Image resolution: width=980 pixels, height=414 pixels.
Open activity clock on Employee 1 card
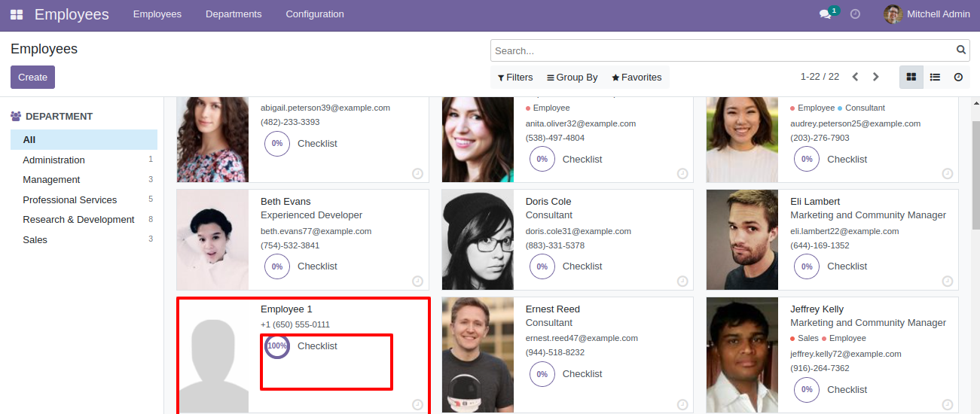point(418,405)
